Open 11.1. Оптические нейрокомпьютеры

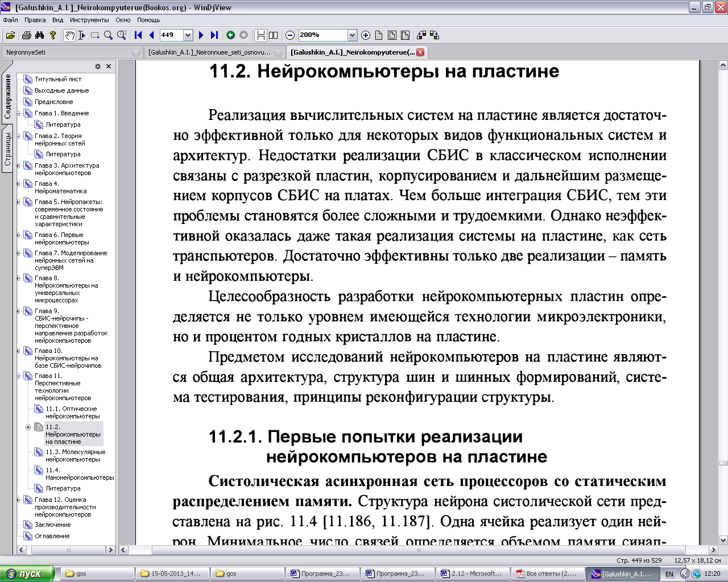pyautogui.click(x=73, y=412)
